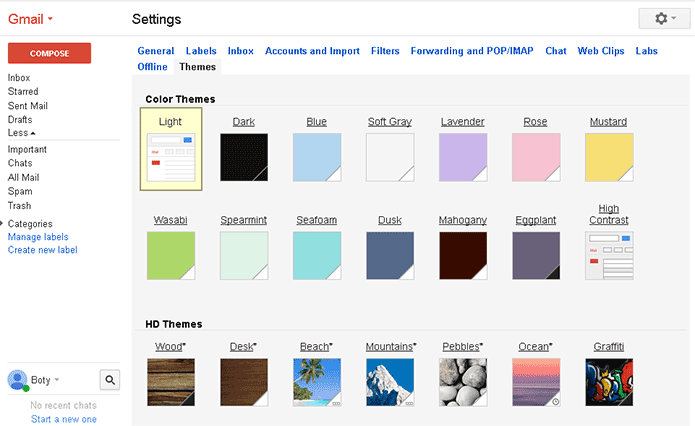Switch to the Labels settings tab
This screenshot has width=695, height=426.
point(201,51)
